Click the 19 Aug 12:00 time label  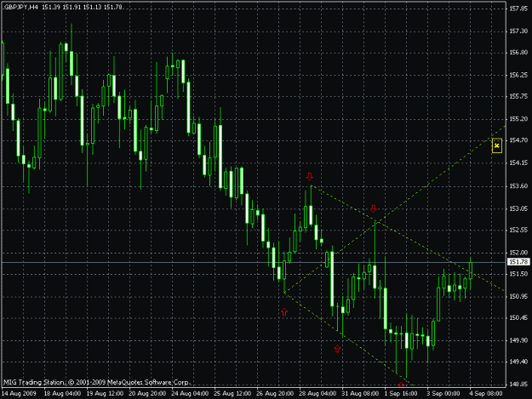(105, 394)
